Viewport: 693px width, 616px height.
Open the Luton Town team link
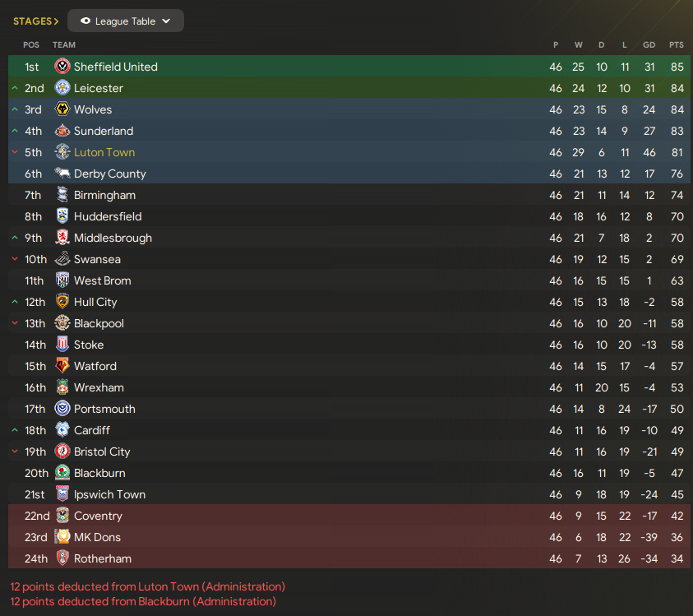[104, 152]
